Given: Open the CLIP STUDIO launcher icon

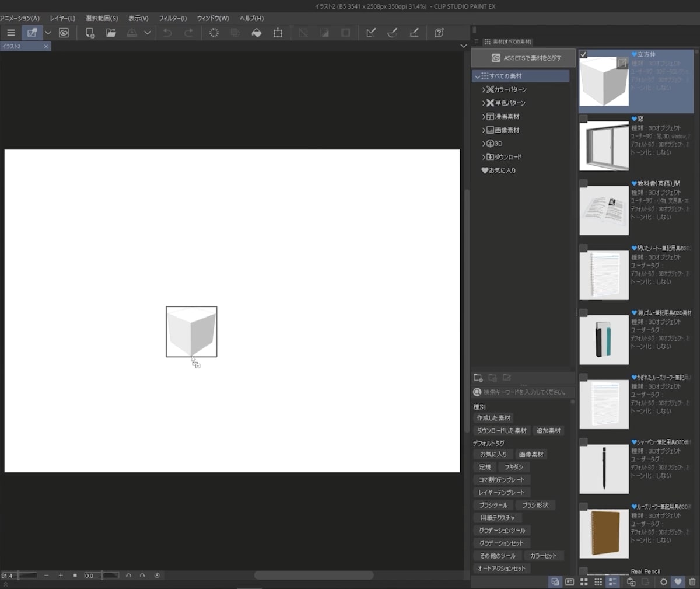Looking at the screenshot, I should [64, 33].
